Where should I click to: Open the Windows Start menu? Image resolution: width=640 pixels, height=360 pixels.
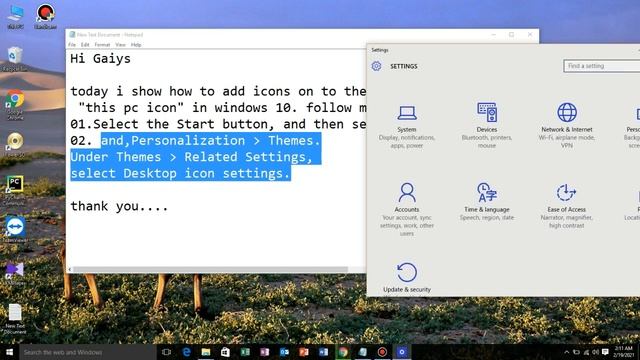[x=9, y=352]
